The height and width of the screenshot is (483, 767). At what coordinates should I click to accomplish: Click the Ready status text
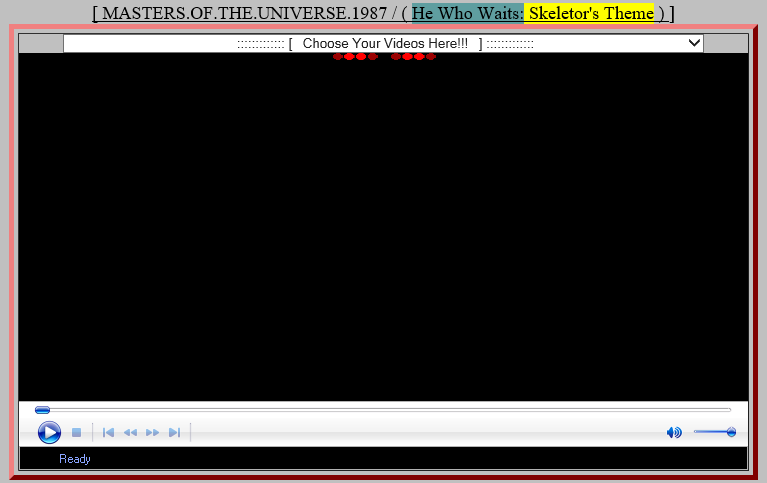point(75,459)
